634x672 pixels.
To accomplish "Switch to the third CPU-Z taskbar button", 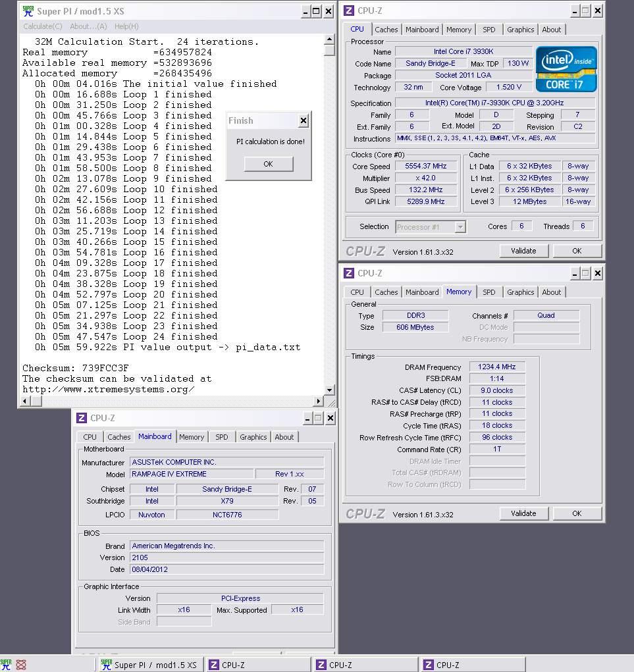I will point(473,665).
